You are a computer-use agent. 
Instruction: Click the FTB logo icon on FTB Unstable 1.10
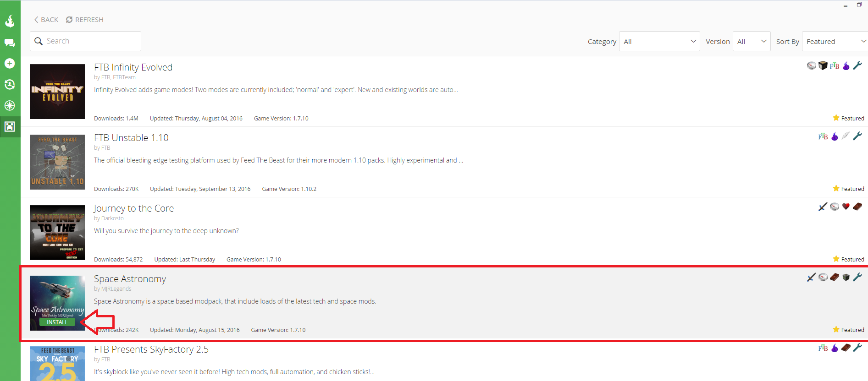[823, 136]
